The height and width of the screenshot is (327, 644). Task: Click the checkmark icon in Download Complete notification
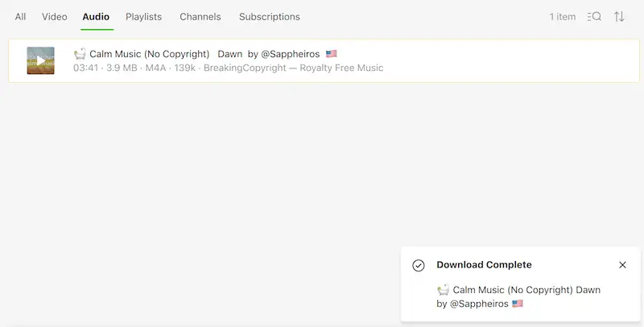[x=419, y=265]
